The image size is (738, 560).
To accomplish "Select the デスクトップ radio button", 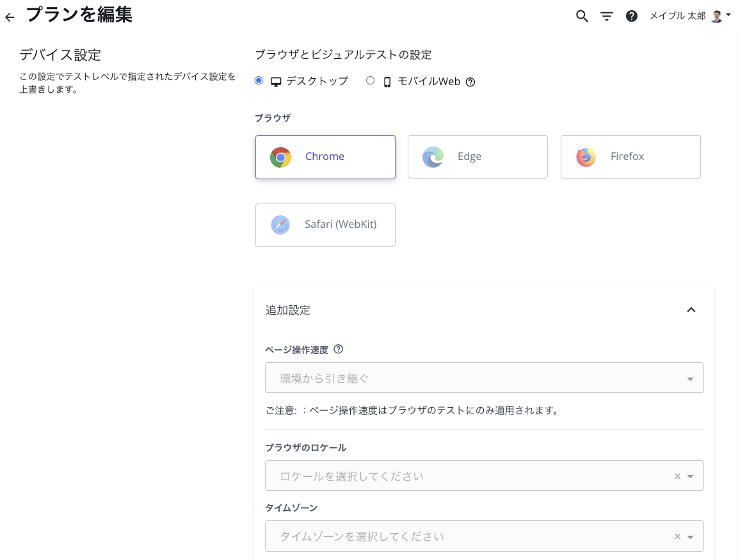I will coord(259,81).
